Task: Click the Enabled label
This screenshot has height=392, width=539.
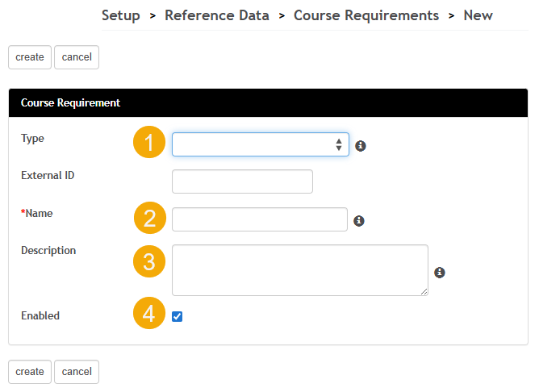Action: pyautogui.click(x=40, y=315)
